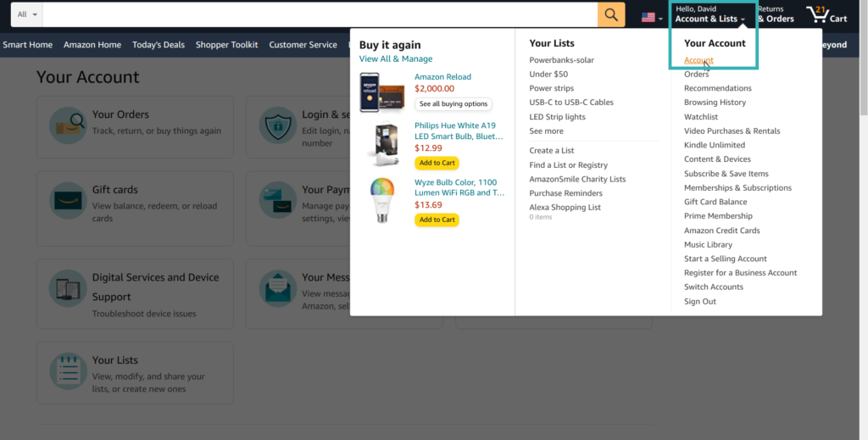Open Browsing History
868x440 pixels.
tap(715, 103)
